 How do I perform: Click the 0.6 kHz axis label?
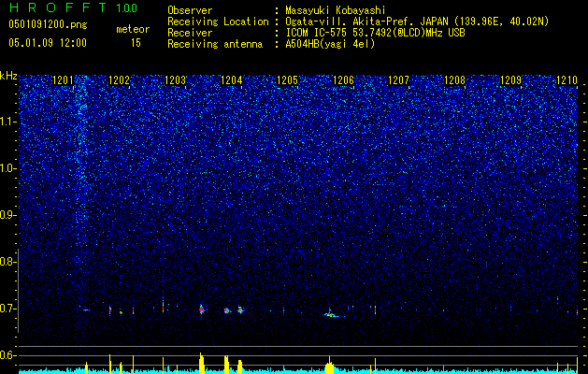[8, 355]
